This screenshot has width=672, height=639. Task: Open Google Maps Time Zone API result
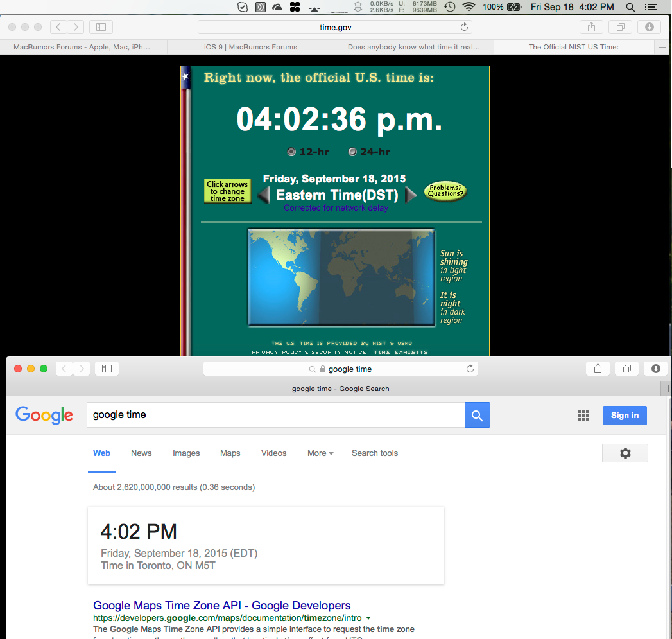point(221,605)
